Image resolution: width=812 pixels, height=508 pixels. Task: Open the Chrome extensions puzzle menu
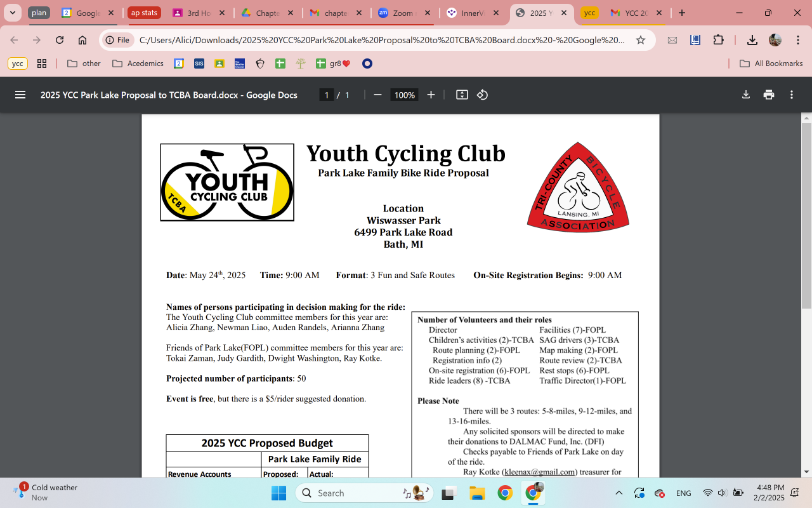click(718, 40)
